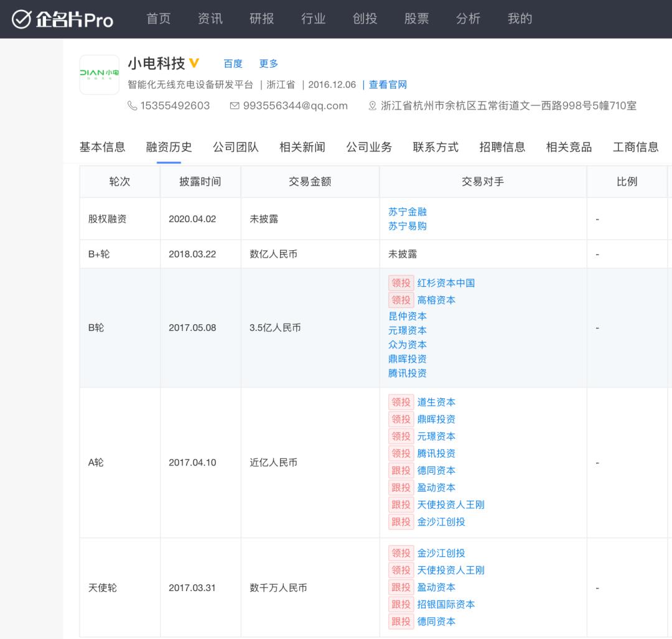
Task: Open 我的 in the top navigation
Action: (x=520, y=19)
